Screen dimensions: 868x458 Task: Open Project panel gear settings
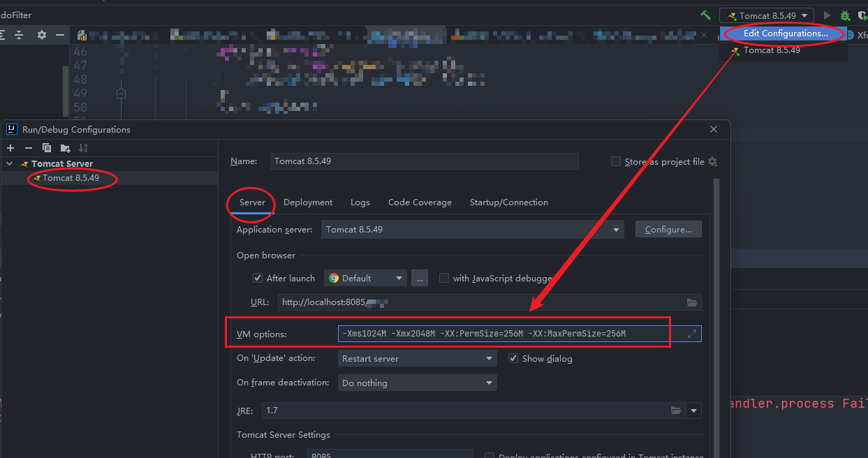[42, 35]
